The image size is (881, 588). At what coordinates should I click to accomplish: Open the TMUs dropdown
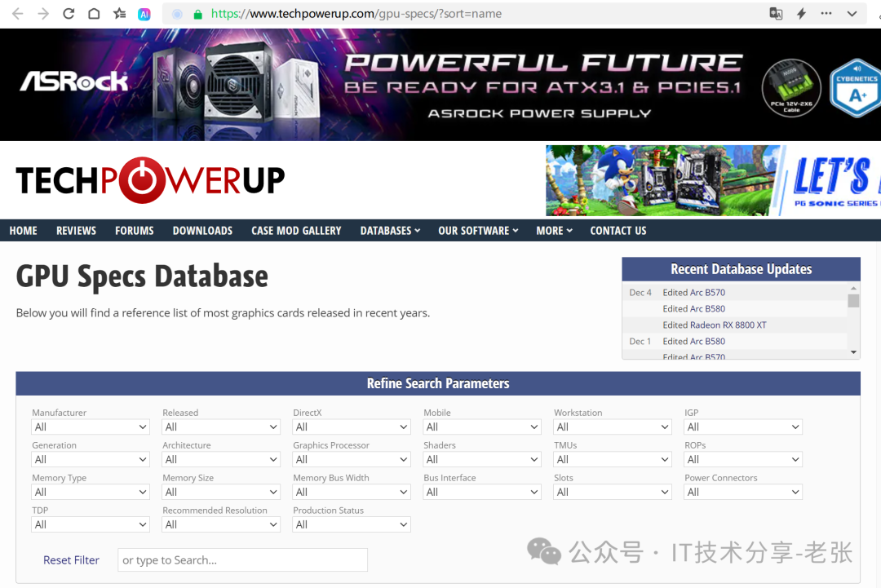tap(613, 459)
